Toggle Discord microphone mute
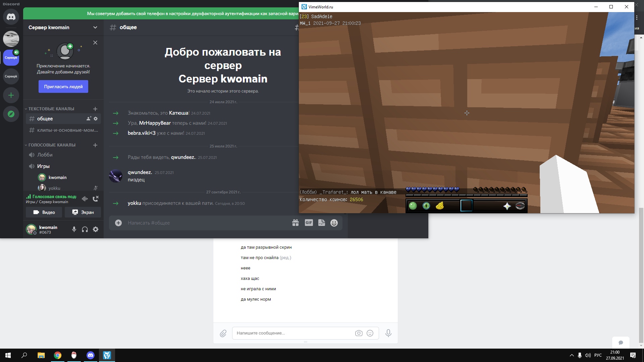Image resolution: width=644 pixels, height=362 pixels. click(74, 229)
